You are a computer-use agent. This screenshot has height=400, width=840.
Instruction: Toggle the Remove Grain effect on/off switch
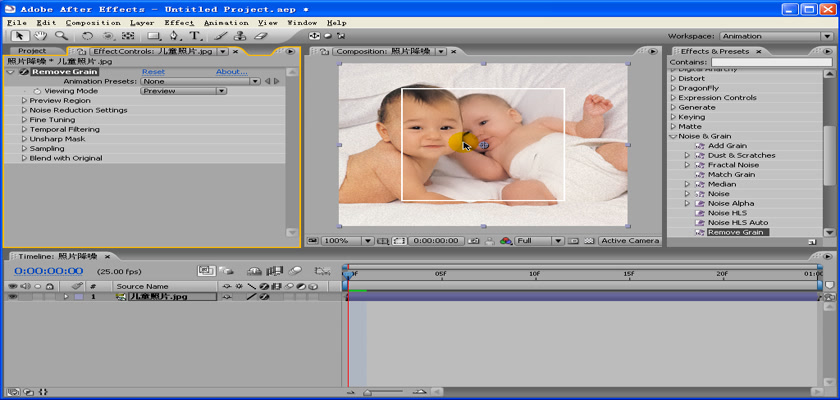pyautogui.click(x=23, y=72)
